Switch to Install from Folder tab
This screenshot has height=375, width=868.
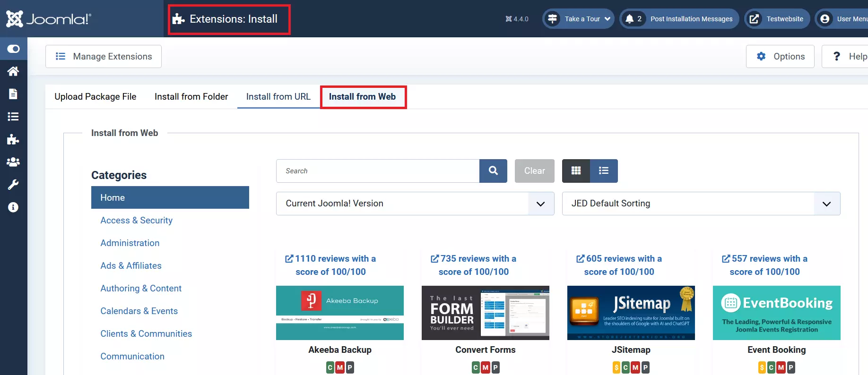[191, 97]
